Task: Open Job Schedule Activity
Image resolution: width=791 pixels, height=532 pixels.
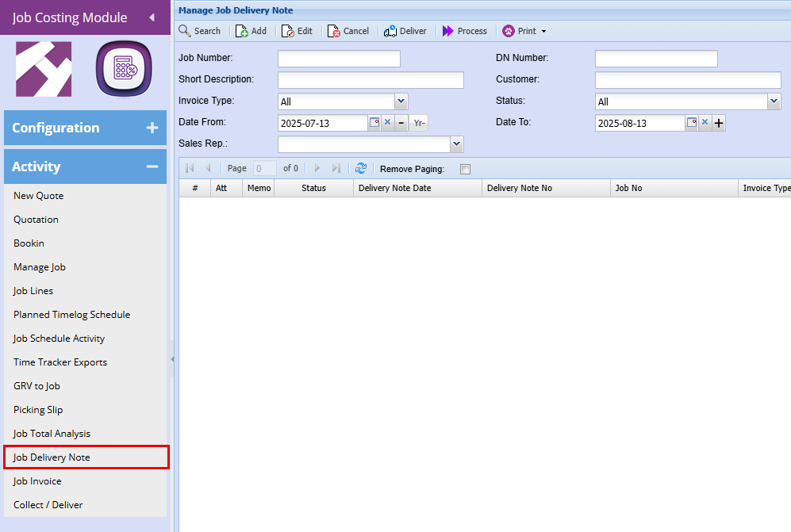Action: (59, 339)
